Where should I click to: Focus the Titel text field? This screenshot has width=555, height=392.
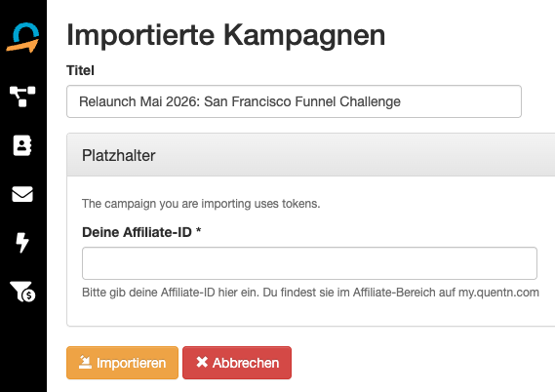pyautogui.click(x=294, y=101)
